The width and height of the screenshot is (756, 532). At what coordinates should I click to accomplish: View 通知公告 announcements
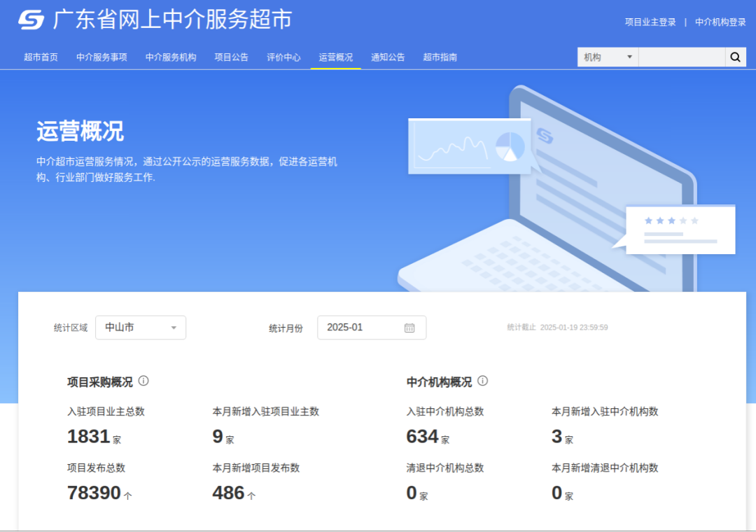387,57
